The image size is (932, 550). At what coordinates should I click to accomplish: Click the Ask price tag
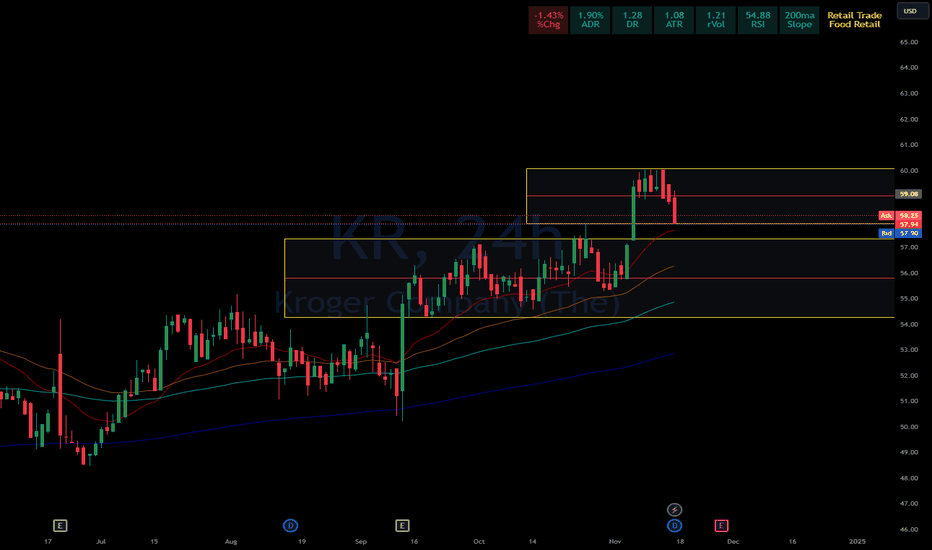[x=886, y=216]
